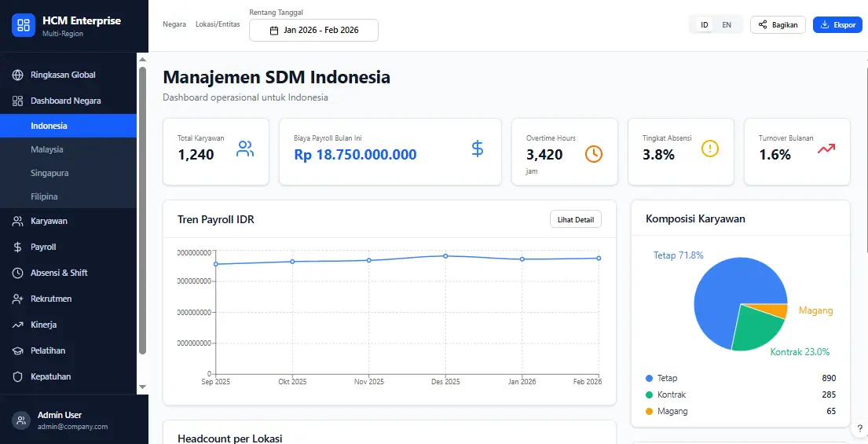Click the sidebar scrollbar up arrow
The image size is (868, 444).
tap(142, 60)
